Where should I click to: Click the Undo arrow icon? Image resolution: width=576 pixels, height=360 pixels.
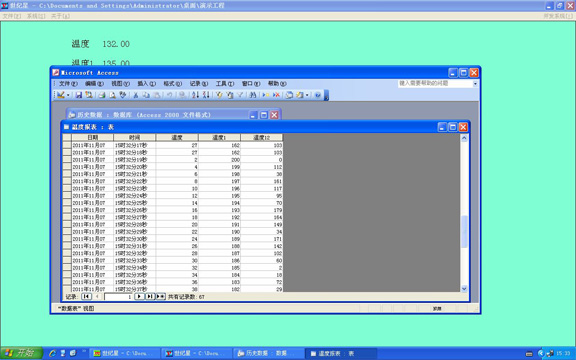[169, 95]
